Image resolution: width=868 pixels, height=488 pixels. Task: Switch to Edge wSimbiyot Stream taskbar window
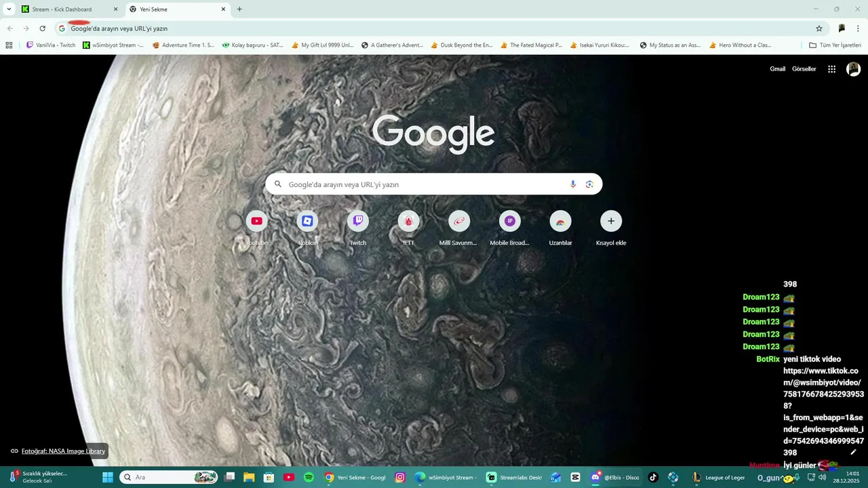click(x=445, y=477)
